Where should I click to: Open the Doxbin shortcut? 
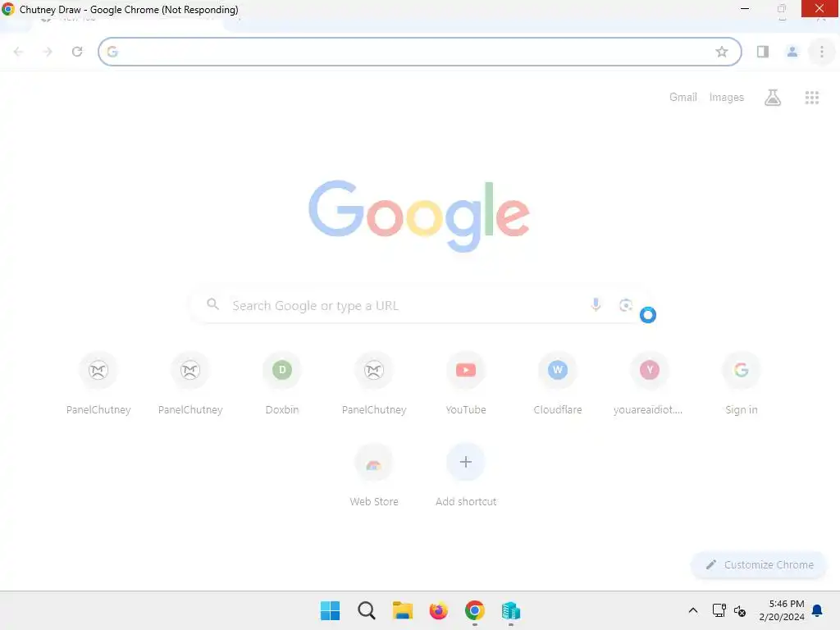pyautogui.click(x=282, y=383)
